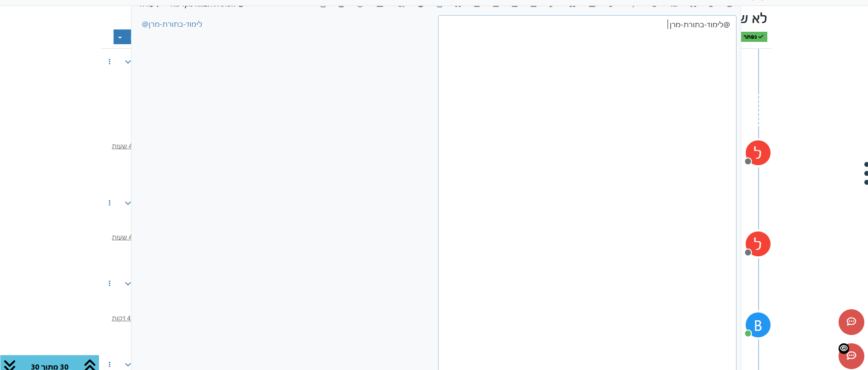Viewport: 868px width, 370px height.
Task: Click the green נפתר solved badge
Action: coord(754,37)
